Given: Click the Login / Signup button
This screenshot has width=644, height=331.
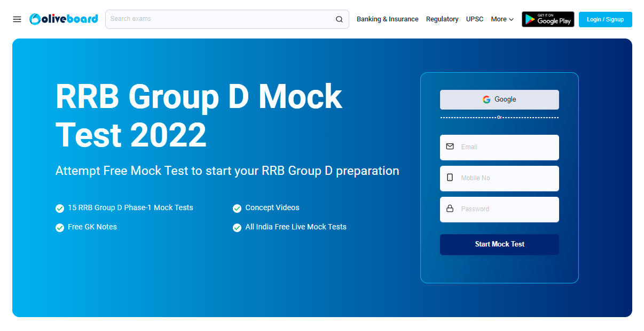Looking at the screenshot, I should pos(605,19).
